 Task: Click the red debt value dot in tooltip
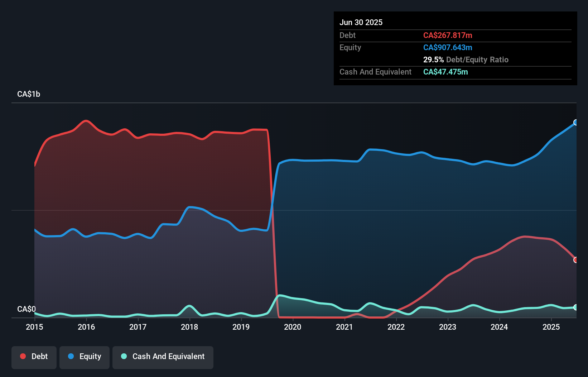tap(448, 35)
